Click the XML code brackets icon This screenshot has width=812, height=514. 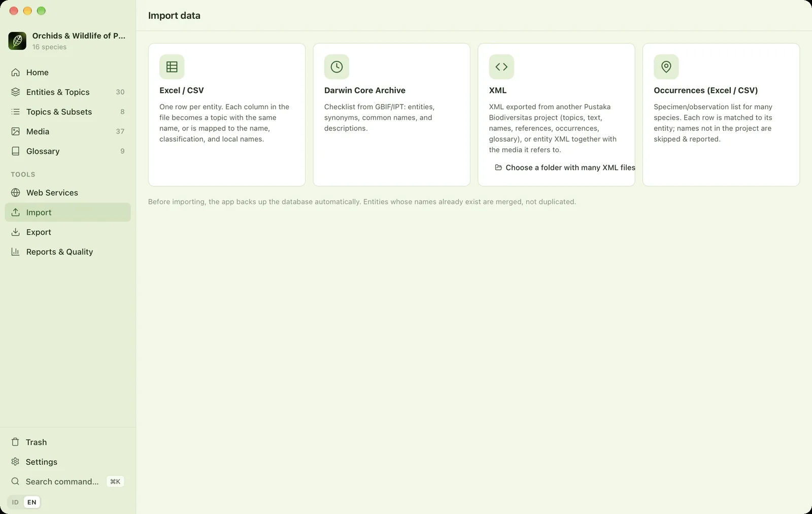(x=501, y=67)
